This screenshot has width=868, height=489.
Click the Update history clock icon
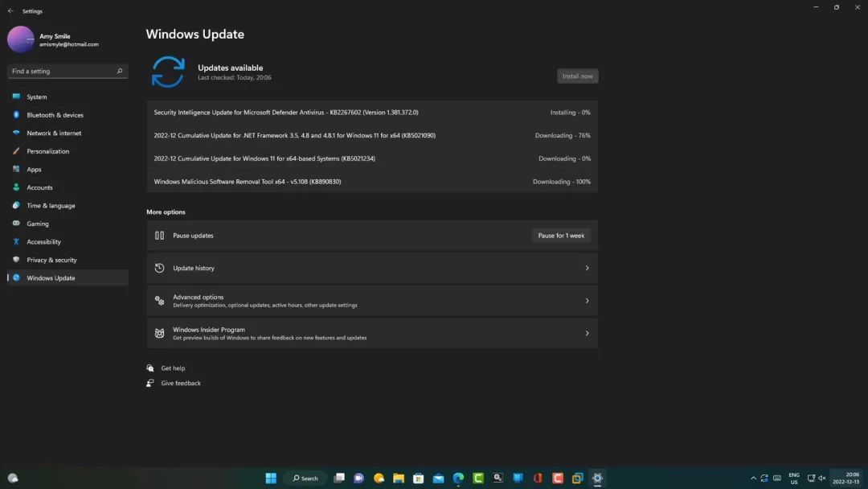[x=159, y=268]
